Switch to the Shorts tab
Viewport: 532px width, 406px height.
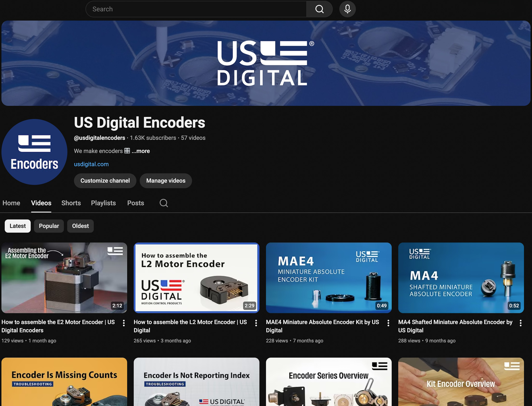[71, 203]
